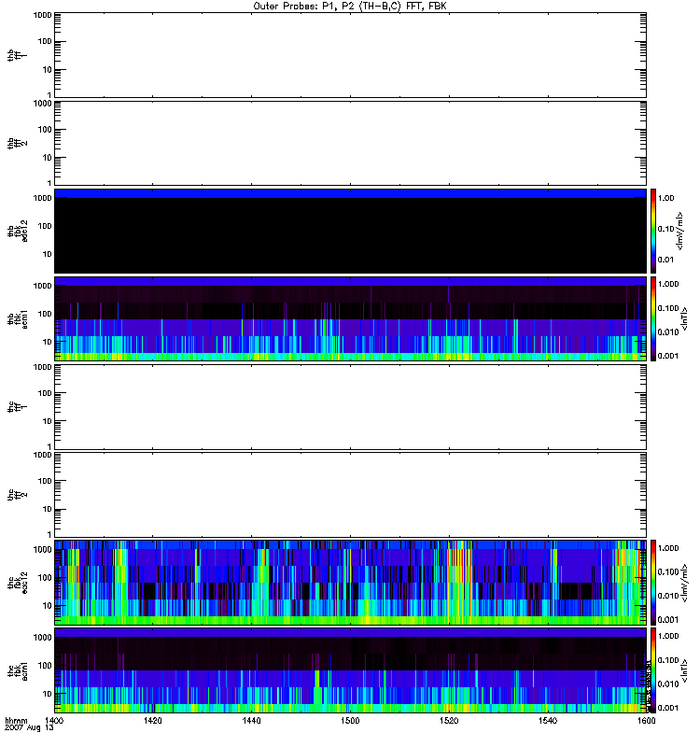Click the thc fbk edc12 spectrogram panel
Viewport: 700px width, 747px height.
(x=350, y=582)
